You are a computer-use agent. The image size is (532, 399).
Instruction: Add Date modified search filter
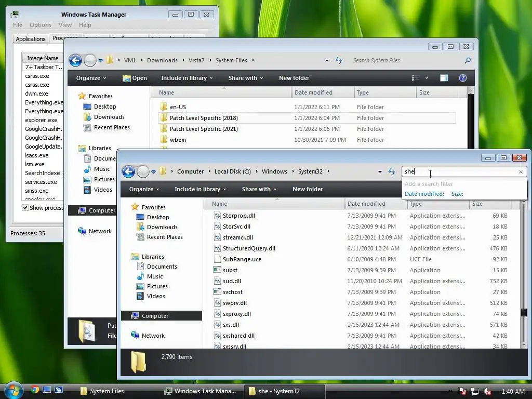(424, 194)
